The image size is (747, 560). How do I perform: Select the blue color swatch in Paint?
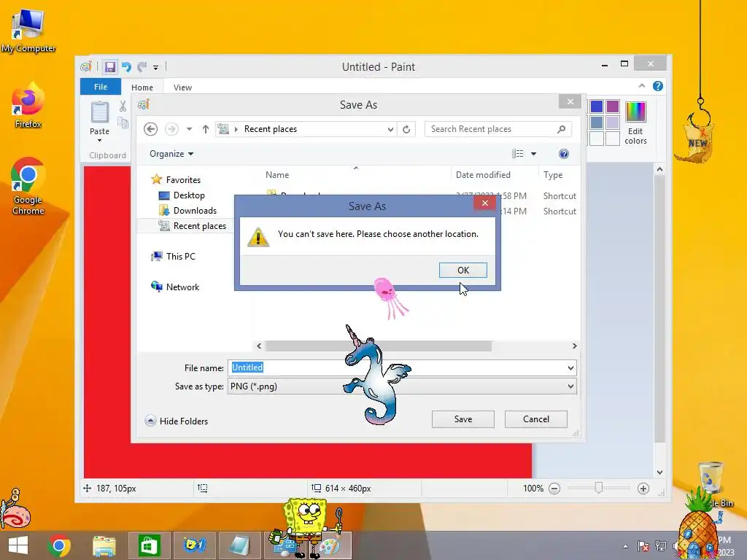point(597,106)
